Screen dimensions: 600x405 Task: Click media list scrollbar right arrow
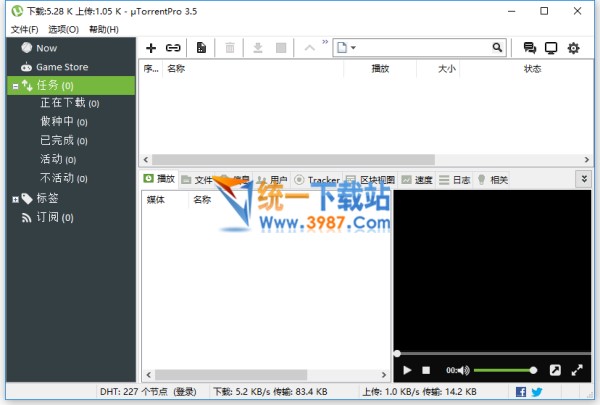[384, 375]
